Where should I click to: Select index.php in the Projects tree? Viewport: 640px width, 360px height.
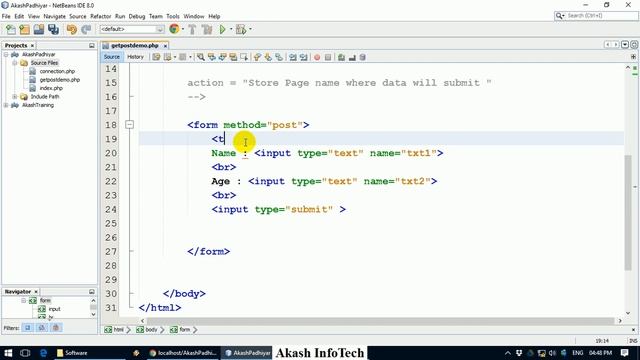coord(51,88)
